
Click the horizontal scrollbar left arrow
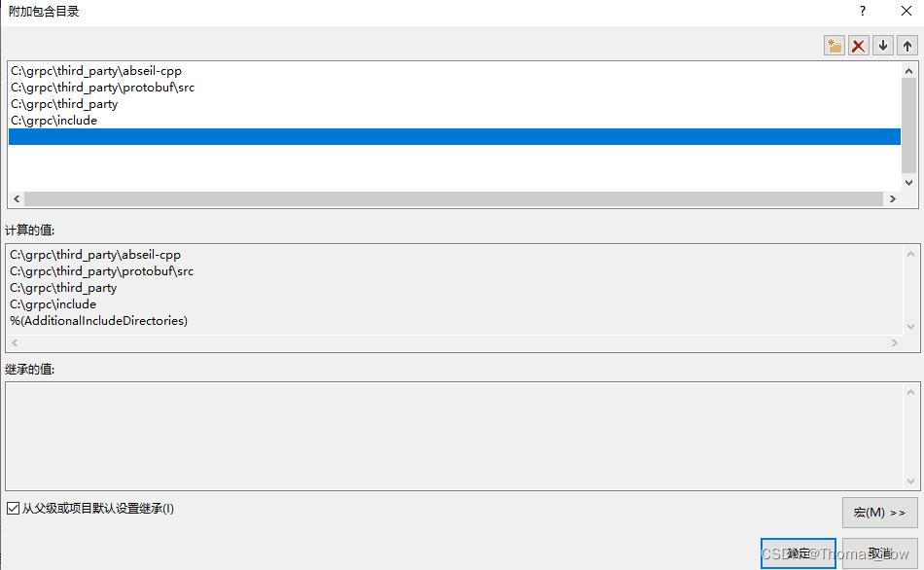coord(16,198)
